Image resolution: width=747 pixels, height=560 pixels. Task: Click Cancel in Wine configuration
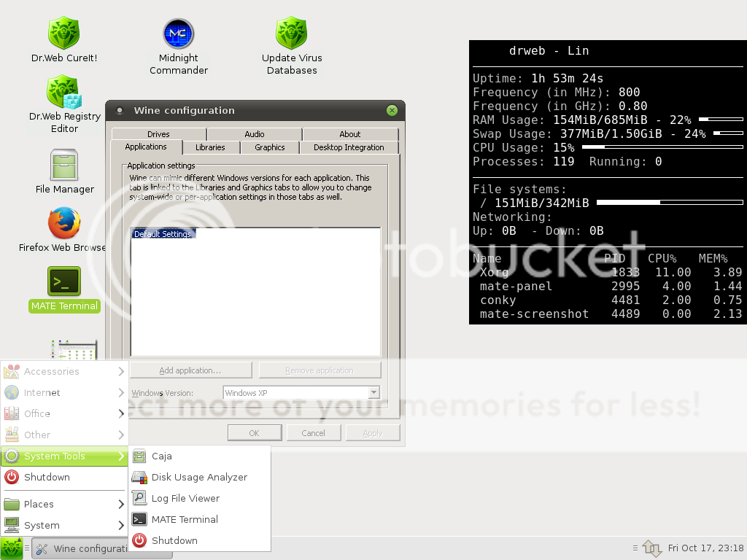313,433
